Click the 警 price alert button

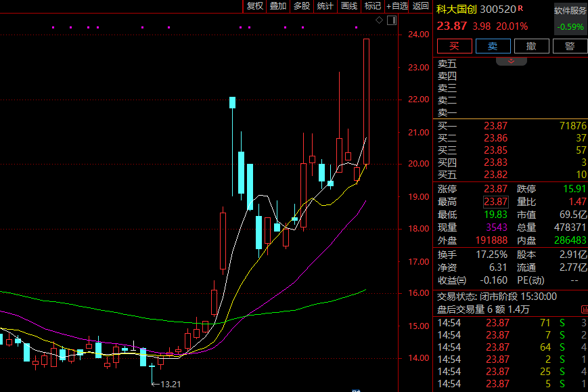tap(569, 46)
